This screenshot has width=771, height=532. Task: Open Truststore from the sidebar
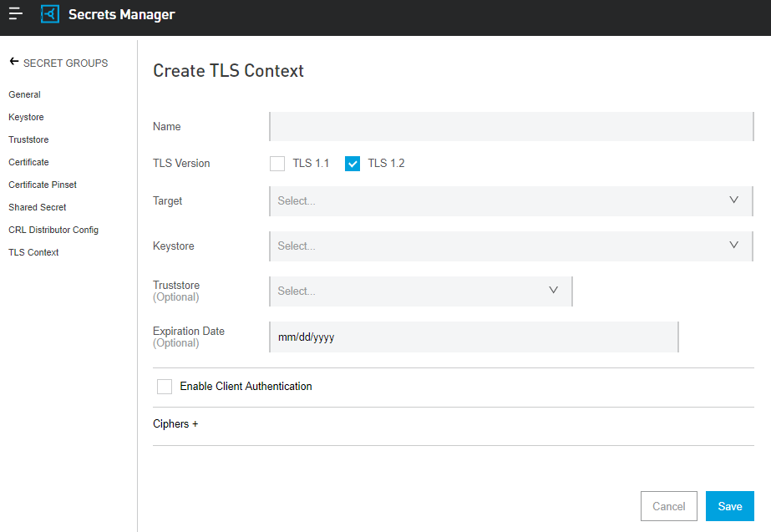[28, 139]
